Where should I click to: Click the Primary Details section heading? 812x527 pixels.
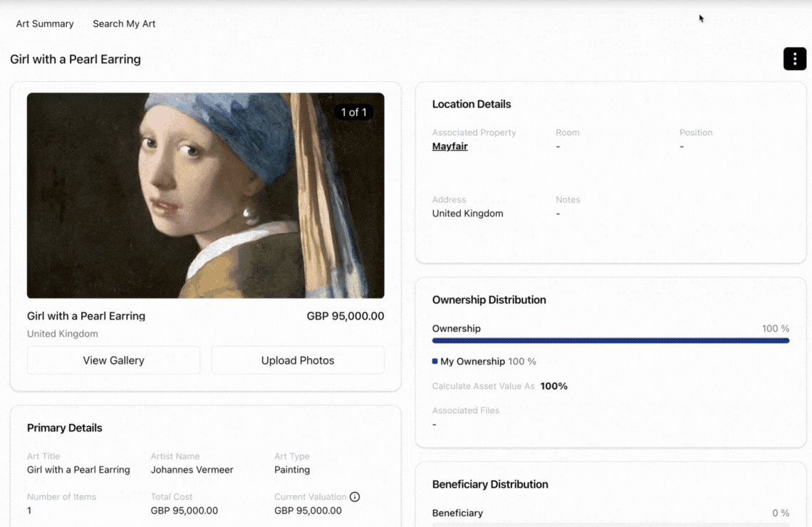point(65,428)
